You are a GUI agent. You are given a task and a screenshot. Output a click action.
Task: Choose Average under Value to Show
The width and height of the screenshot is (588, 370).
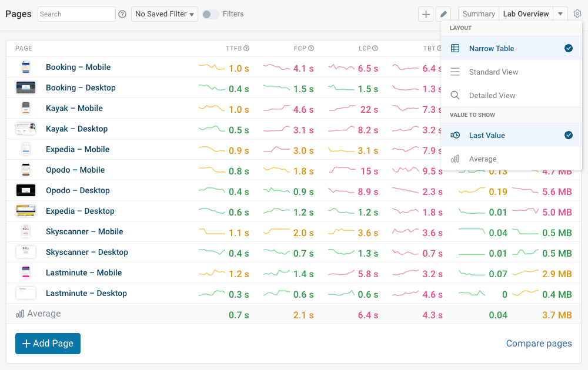pos(482,159)
